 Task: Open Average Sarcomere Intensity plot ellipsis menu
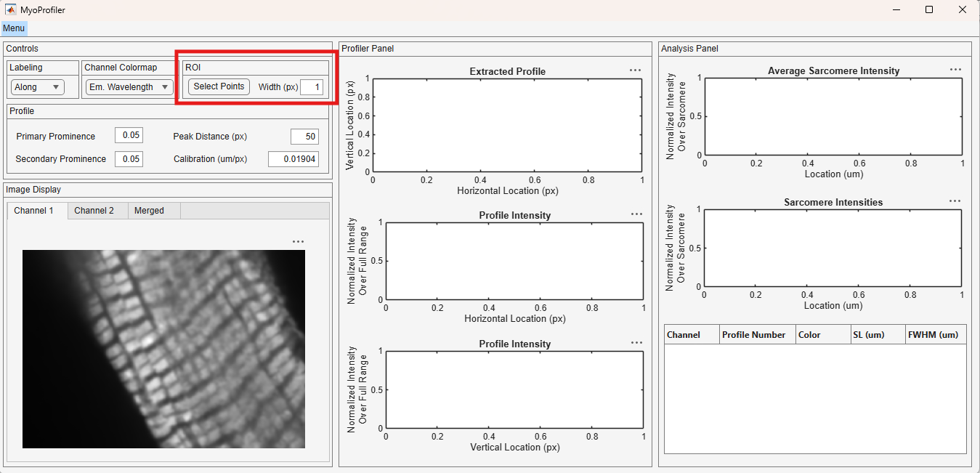coord(955,70)
